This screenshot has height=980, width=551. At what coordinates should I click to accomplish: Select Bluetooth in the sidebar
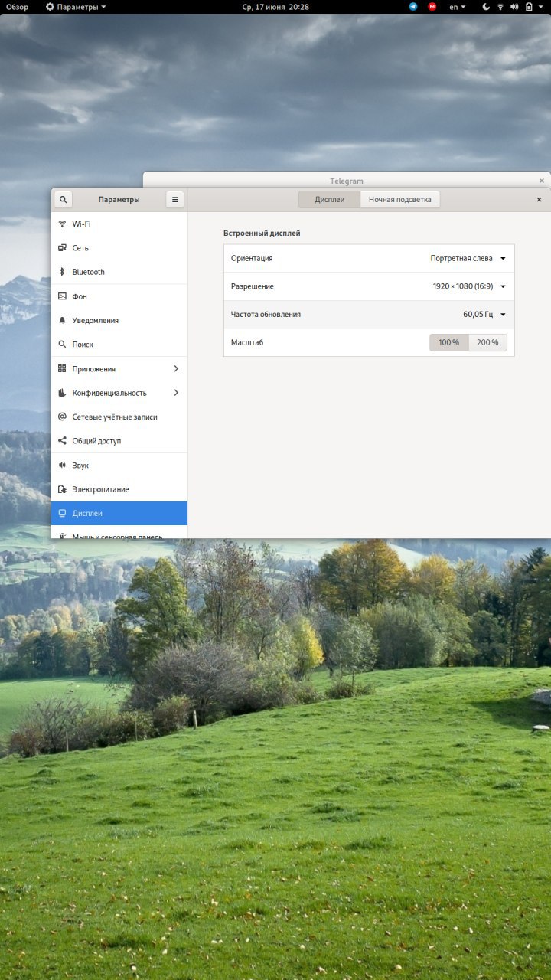(x=119, y=272)
